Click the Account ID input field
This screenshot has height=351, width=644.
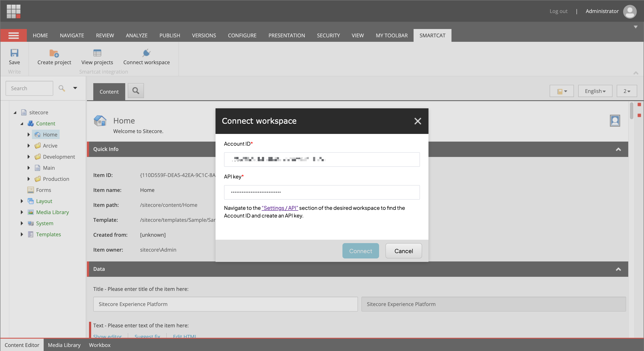[x=322, y=160]
